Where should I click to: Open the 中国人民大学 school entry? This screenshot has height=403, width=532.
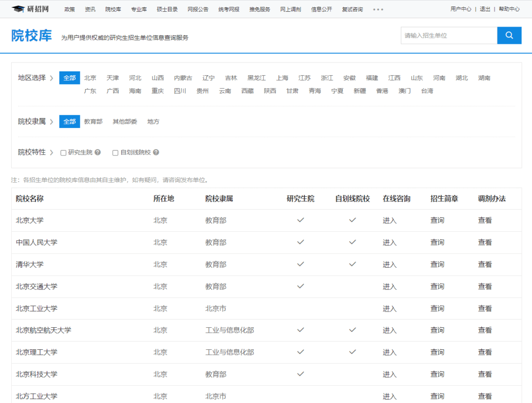coord(36,243)
